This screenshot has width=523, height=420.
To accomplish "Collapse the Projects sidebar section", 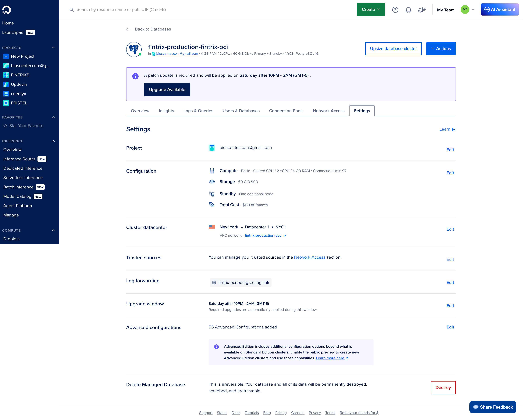I will coord(53,48).
